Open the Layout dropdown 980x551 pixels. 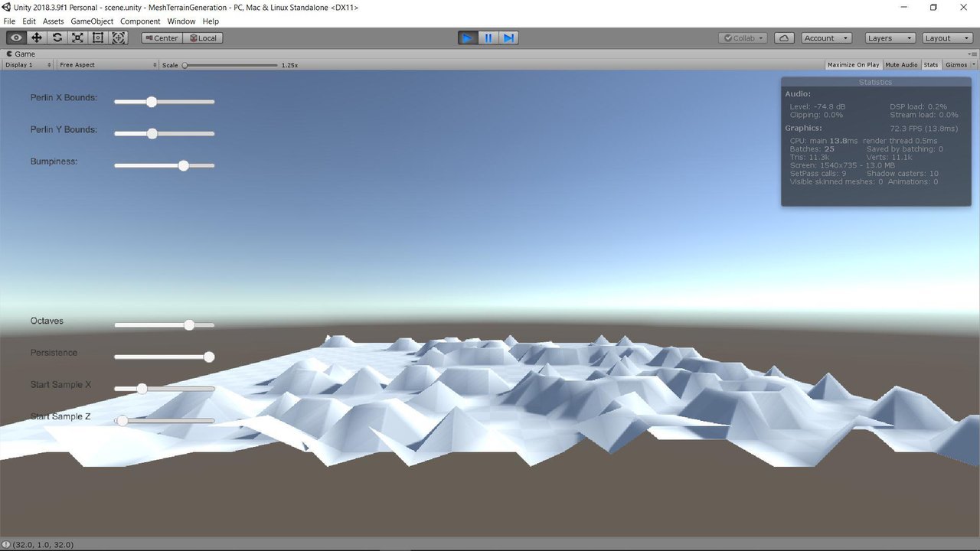click(x=946, y=37)
